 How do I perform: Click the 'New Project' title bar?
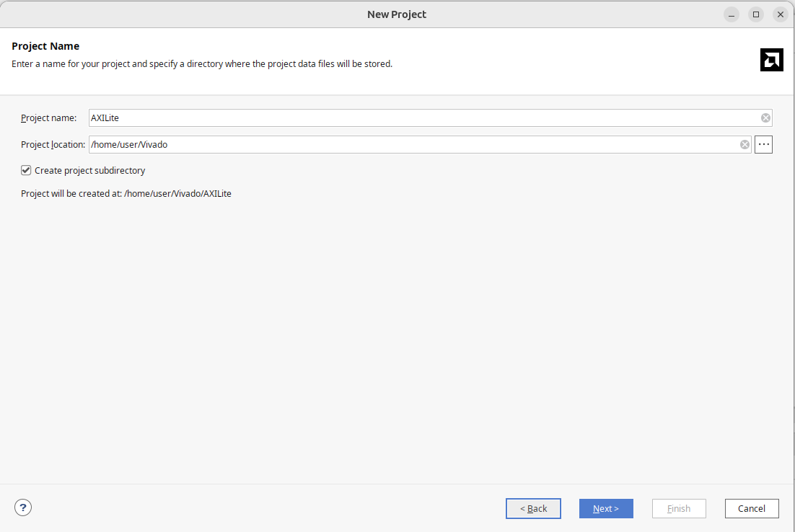(x=397, y=14)
